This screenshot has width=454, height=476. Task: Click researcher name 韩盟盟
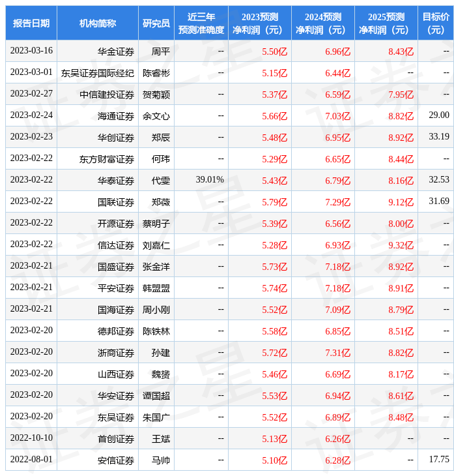156,288
